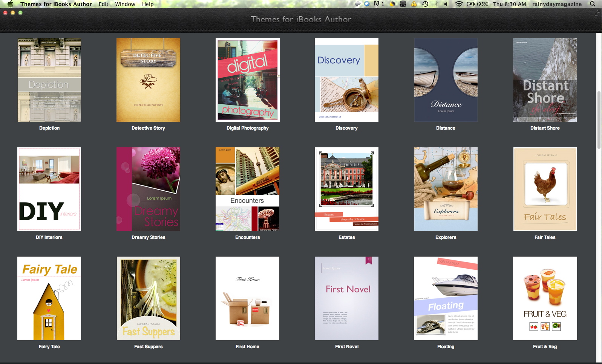Select the Distant Shore theme cover
The image size is (602, 364).
(545, 80)
